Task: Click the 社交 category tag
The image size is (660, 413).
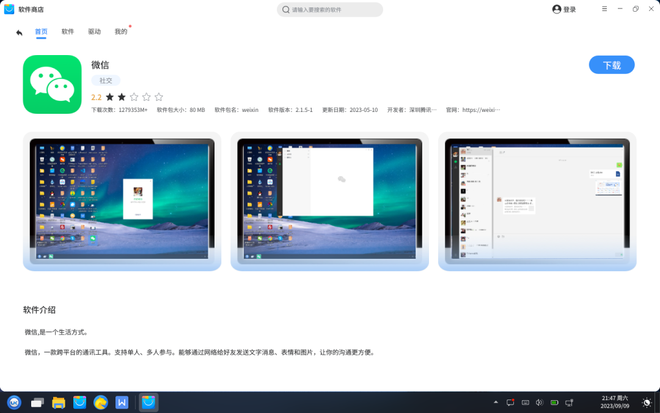Action: (x=106, y=80)
